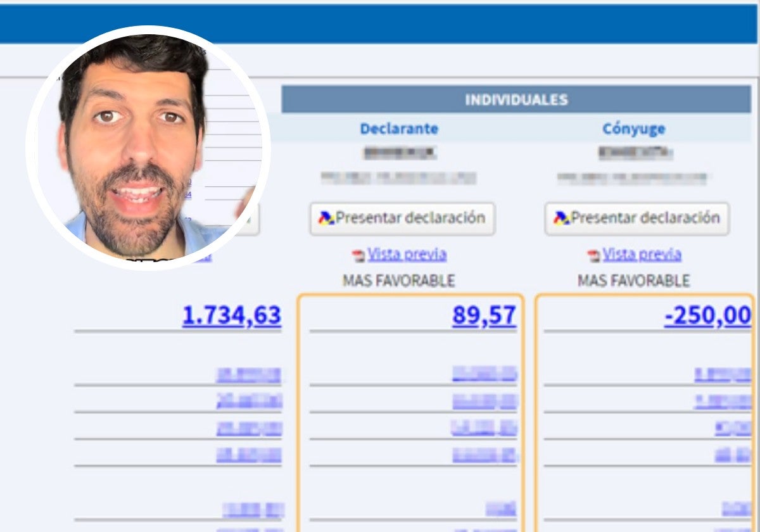Click the MAS FAVORABLE label under Cónyuge
This screenshot has width=760, height=532.
pos(633,280)
